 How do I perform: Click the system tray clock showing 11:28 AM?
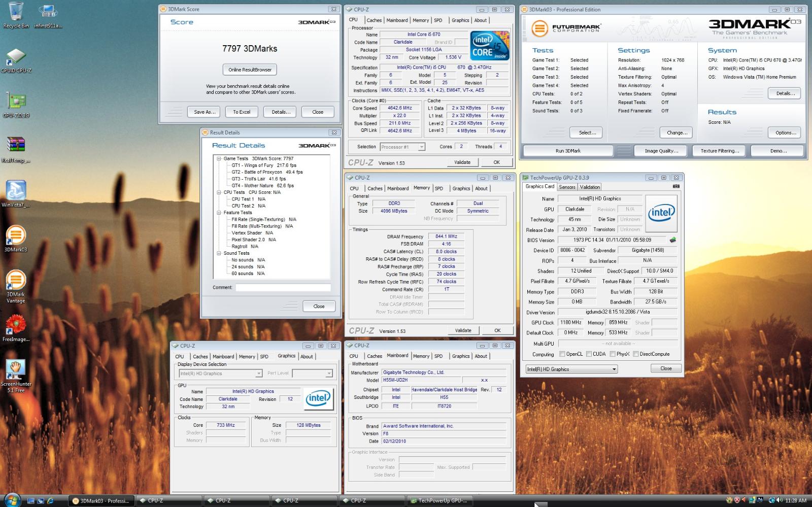point(796,500)
